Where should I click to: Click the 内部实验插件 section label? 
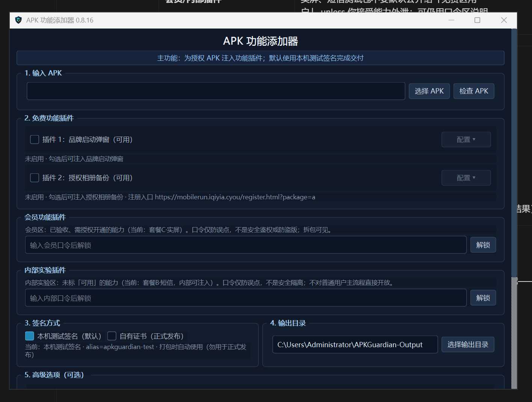(45, 270)
